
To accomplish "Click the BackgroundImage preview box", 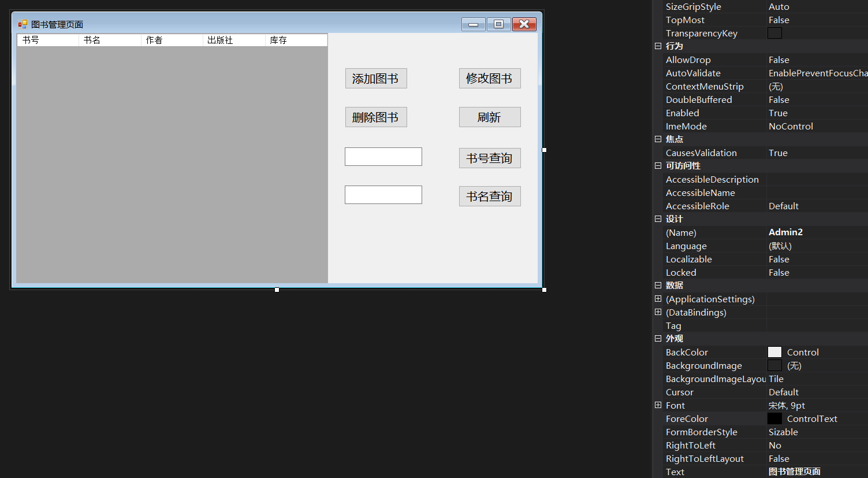I will tap(774, 365).
